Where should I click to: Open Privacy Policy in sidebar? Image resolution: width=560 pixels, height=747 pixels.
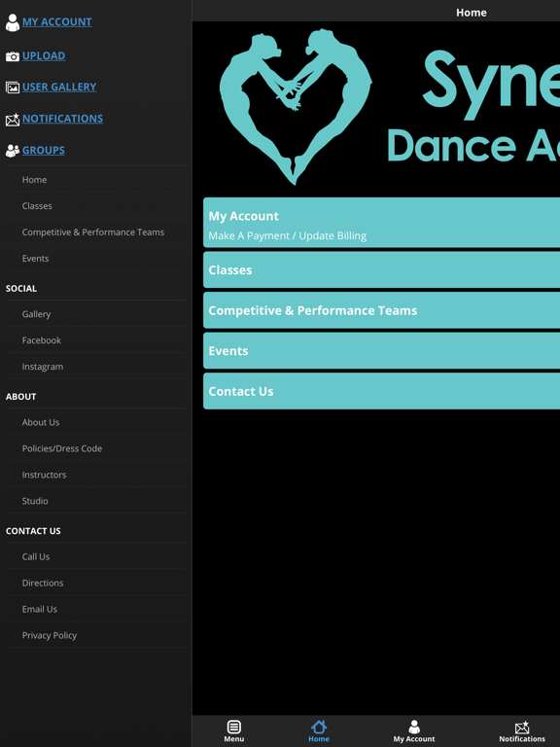tap(95, 635)
